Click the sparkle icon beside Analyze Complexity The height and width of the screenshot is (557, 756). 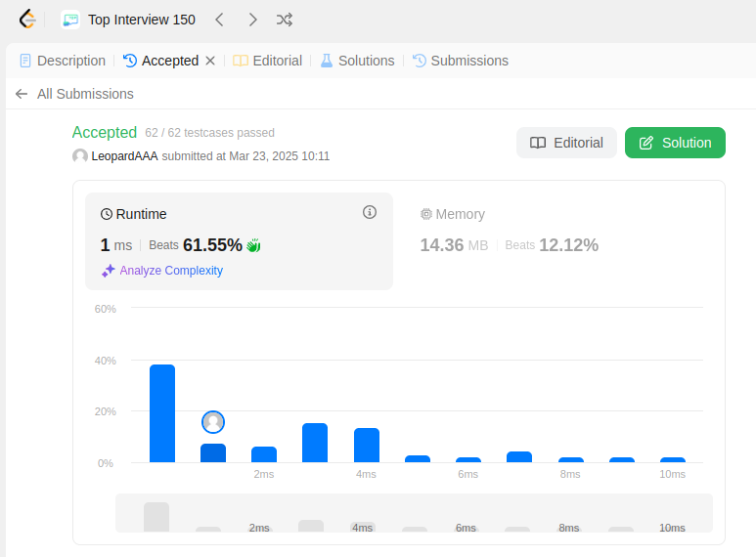[108, 271]
